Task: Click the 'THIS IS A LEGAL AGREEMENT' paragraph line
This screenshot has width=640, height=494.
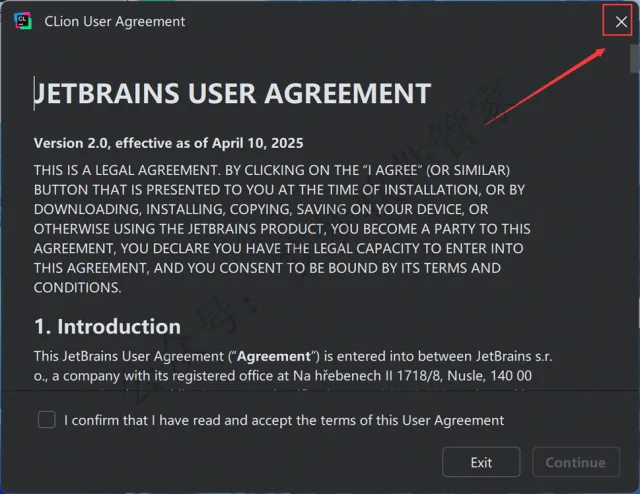Action: (x=272, y=170)
